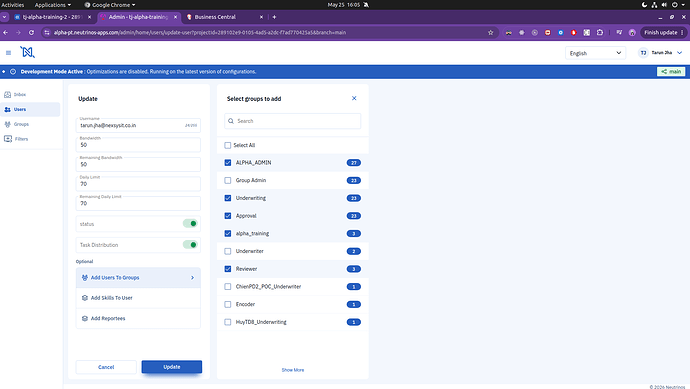
Task: Open the English language dropdown
Action: (595, 53)
